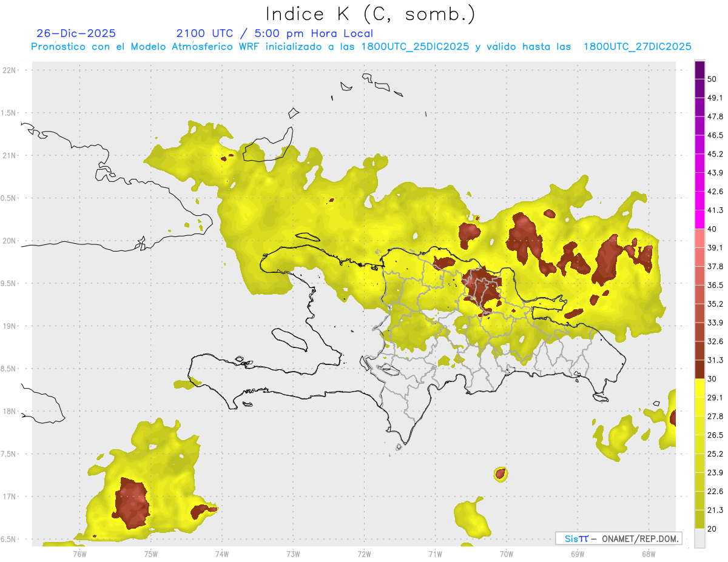Click the '69W' longitude label
Screen dimensions: 728x562
(x=577, y=554)
